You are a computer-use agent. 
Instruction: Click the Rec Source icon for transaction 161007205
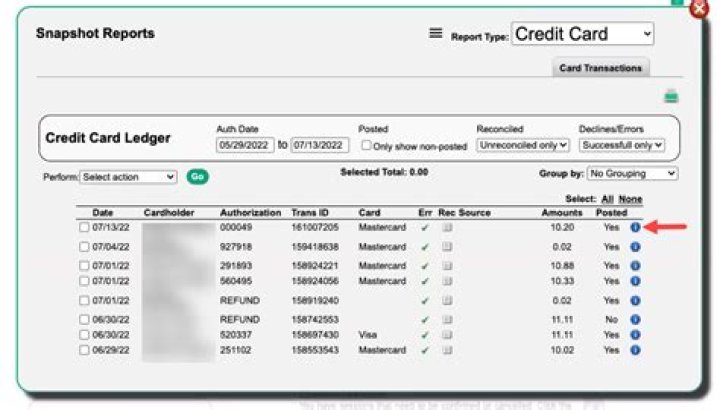(447, 228)
